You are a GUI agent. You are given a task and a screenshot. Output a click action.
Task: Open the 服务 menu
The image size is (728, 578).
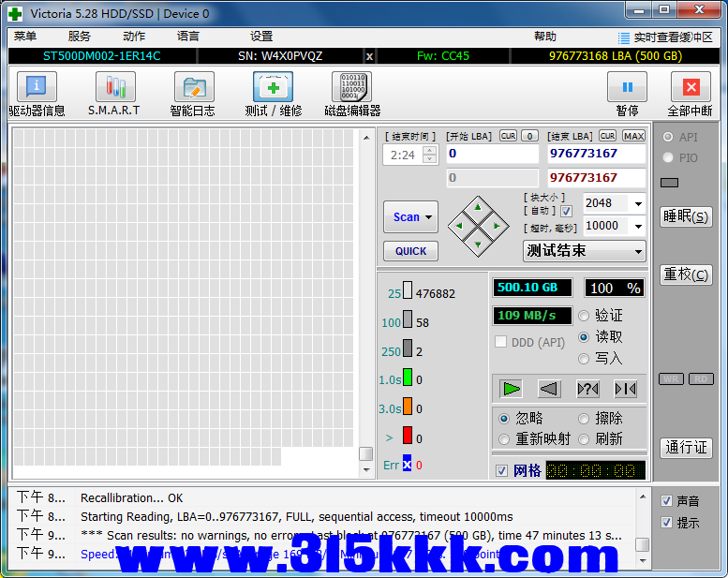(x=80, y=37)
